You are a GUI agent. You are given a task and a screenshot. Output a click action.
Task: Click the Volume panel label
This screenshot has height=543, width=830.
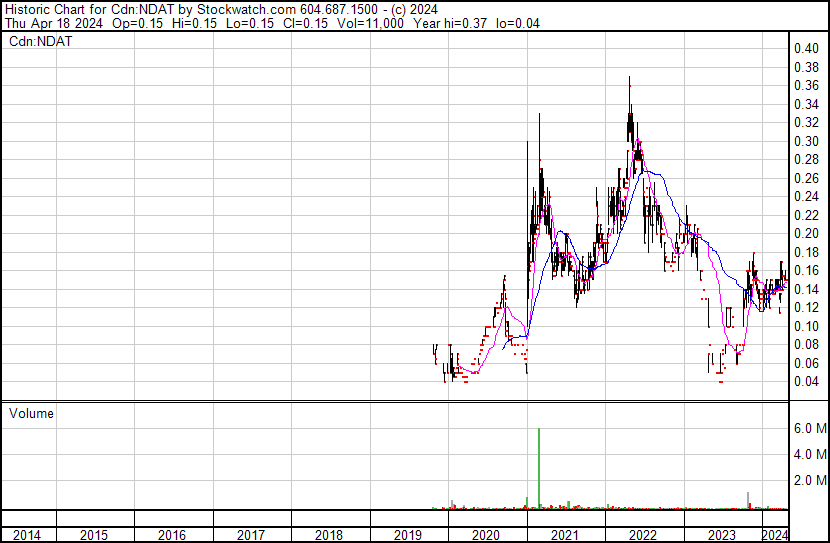[x=31, y=413]
